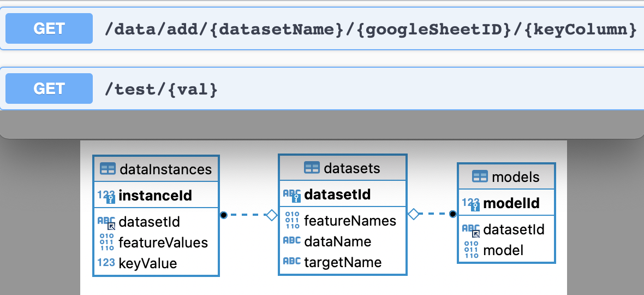Image resolution: width=644 pixels, height=295 pixels.
Task: Select the bold datasetId column in datasets
Action: pos(337,194)
